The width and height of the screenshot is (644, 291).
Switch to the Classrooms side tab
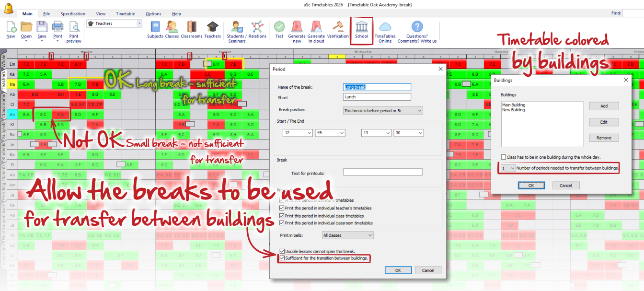pyautogui.click(x=3, y=105)
